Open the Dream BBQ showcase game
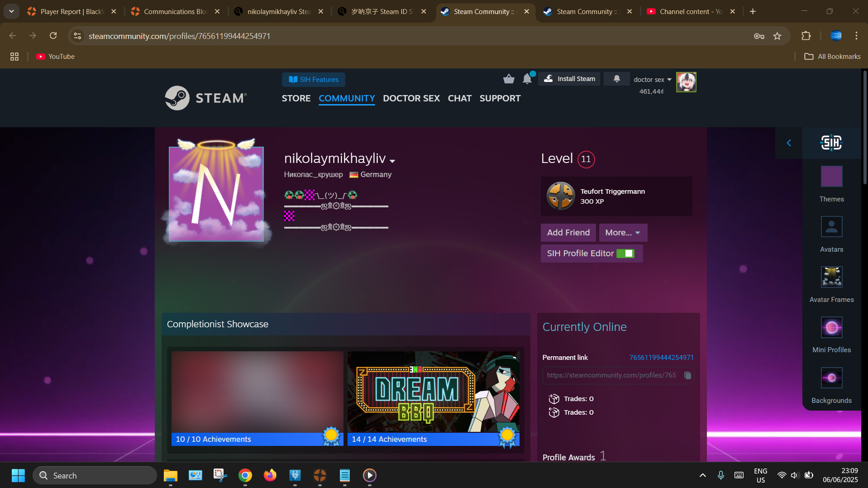 pos(433,392)
